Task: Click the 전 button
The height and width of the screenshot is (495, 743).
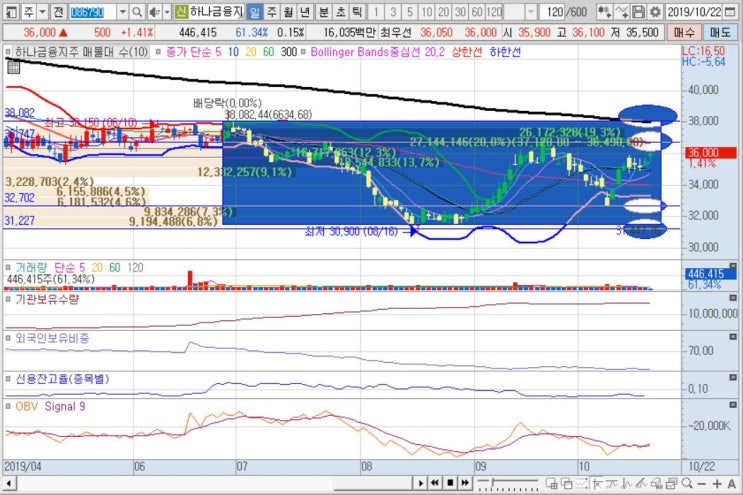Action: click(x=58, y=11)
